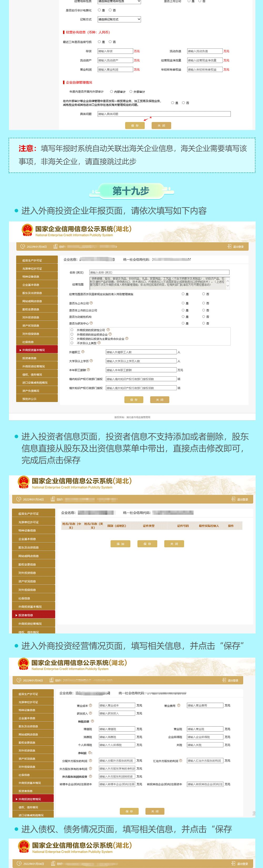Click the 企业所得税 input field
This screenshot has height=868, width=263.
[x=205, y=737]
